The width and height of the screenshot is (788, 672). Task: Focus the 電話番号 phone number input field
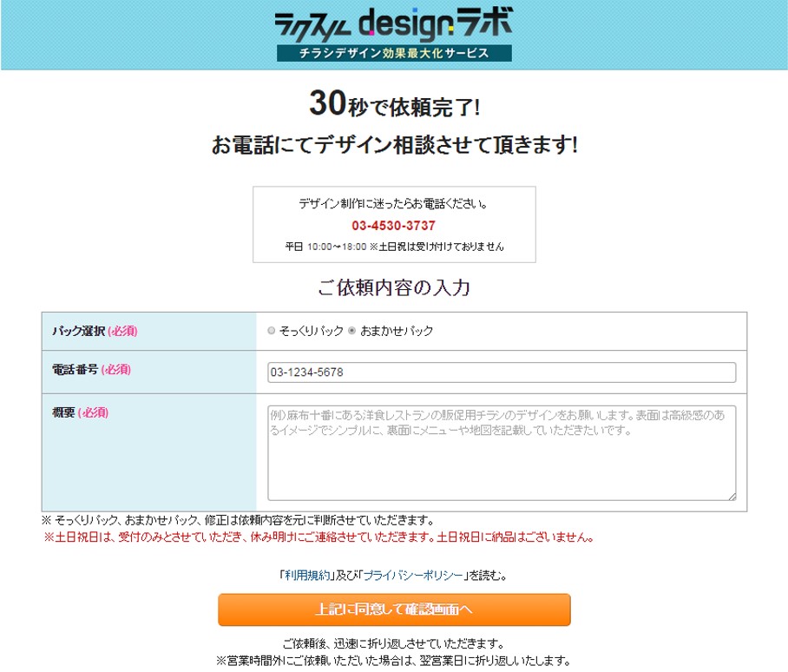(x=501, y=372)
